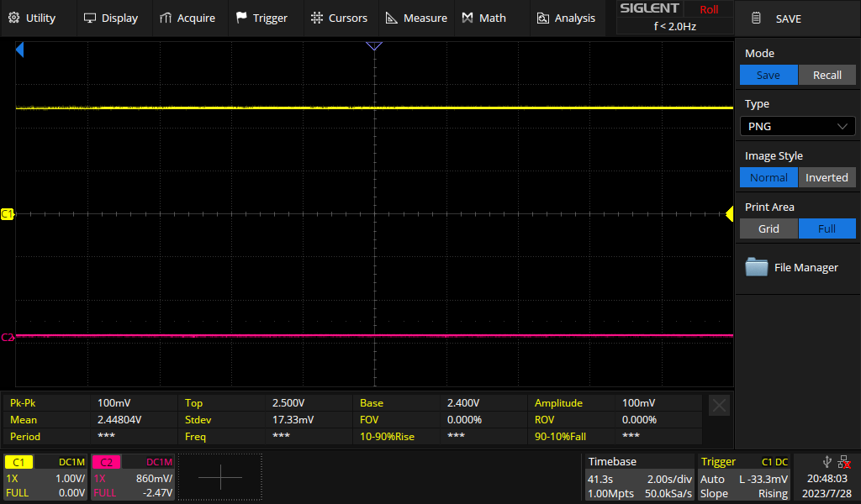861x504 pixels.
Task: Click the C2 ground level marker
Action: tap(8, 337)
